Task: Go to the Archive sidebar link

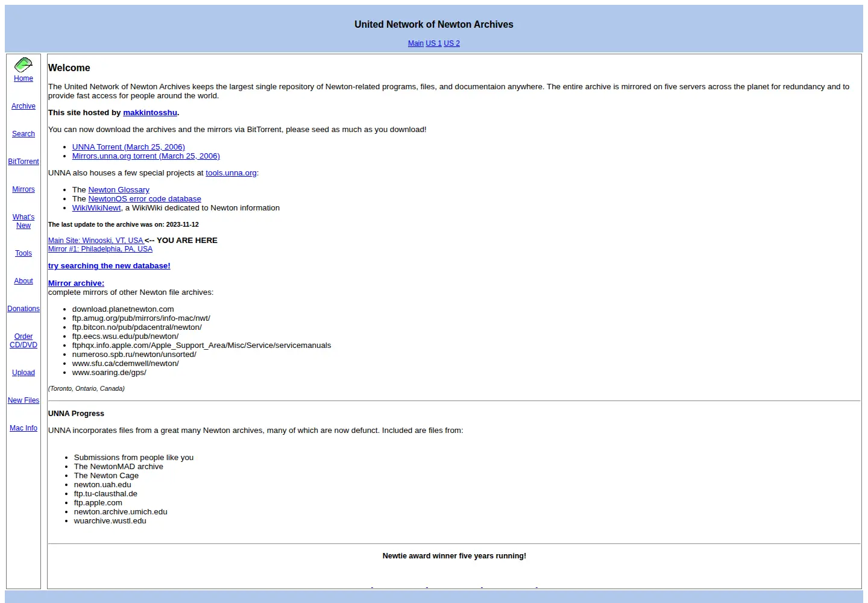Action: 24,106
